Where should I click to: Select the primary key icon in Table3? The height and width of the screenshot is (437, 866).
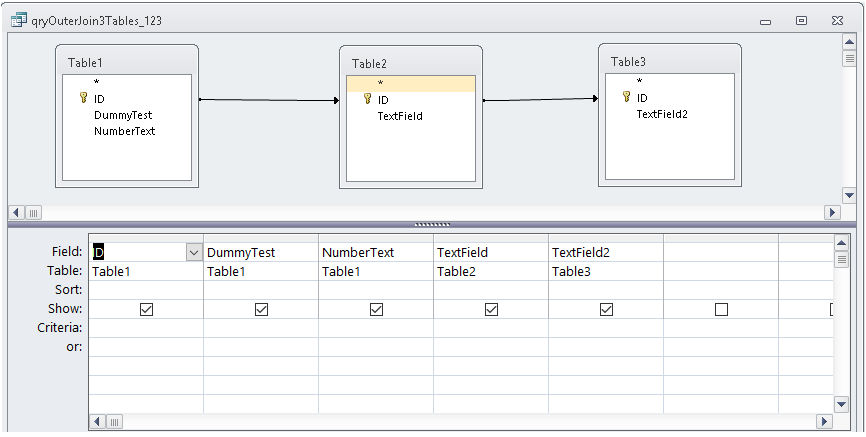click(x=626, y=97)
